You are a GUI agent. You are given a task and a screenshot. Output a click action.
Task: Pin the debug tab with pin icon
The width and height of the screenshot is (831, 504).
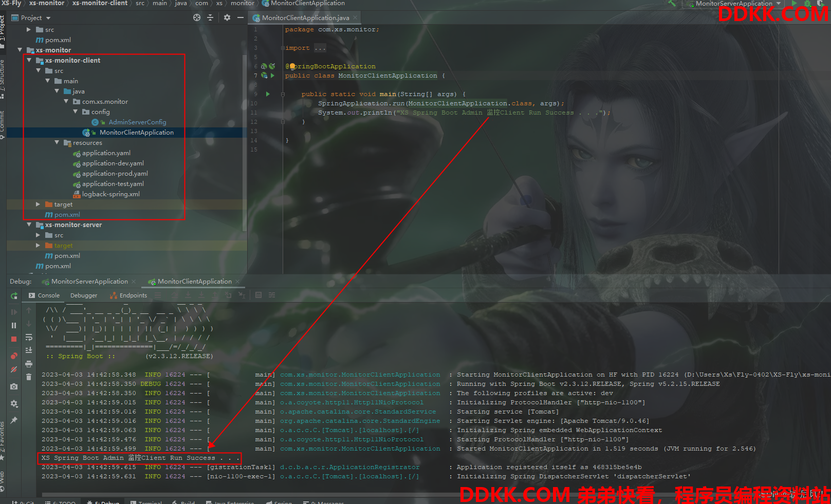[x=14, y=420]
